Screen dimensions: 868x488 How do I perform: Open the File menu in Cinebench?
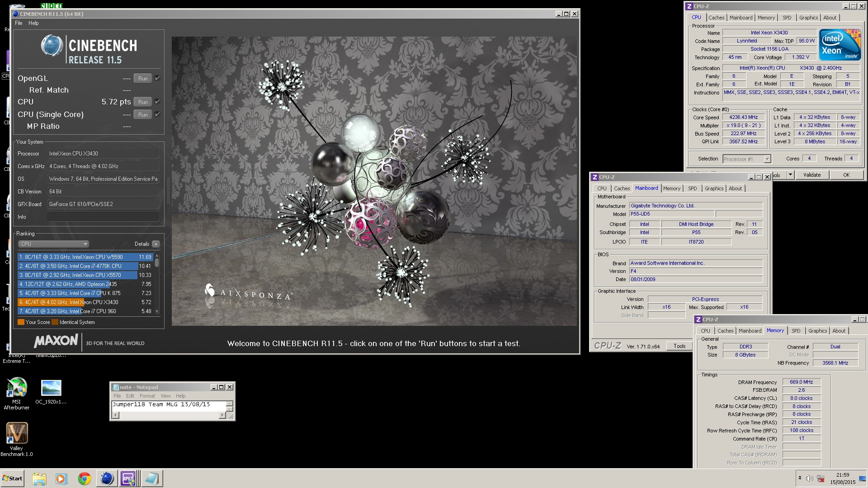click(x=19, y=23)
